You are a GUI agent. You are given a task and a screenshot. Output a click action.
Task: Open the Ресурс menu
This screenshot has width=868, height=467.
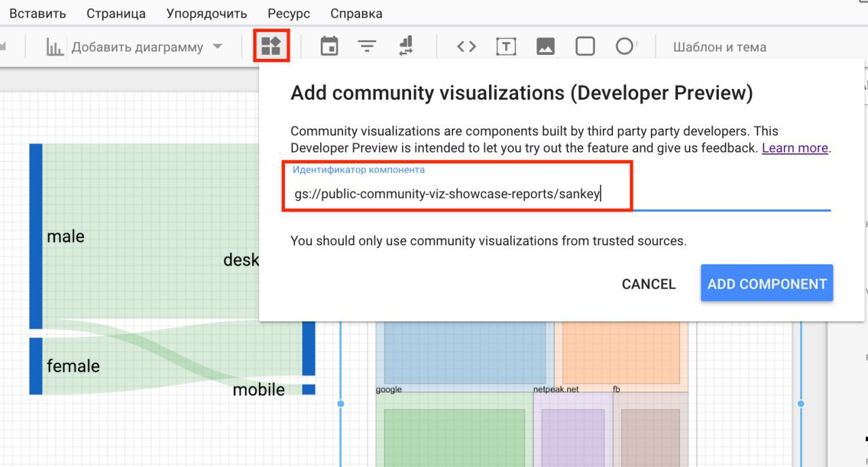(x=289, y=14)
